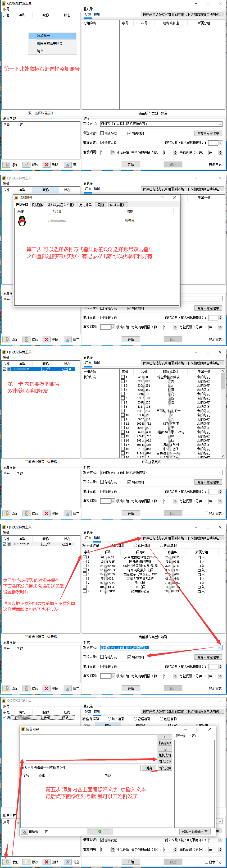This screenshot has height=868, width=227.
Task: Increase 每轮间隔 stepper in step 4 window
Action: [220, 675]
